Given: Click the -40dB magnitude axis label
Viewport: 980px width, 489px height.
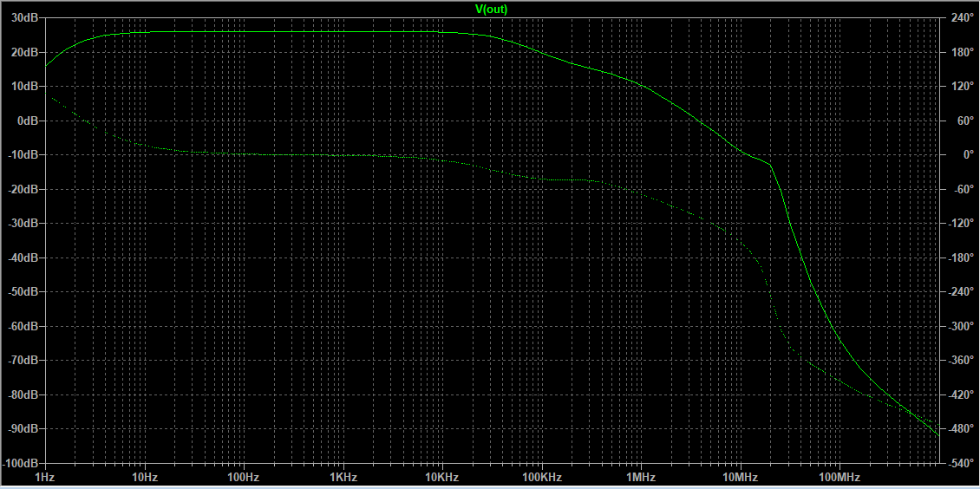Looking at the screenshot, I should 23,258.
